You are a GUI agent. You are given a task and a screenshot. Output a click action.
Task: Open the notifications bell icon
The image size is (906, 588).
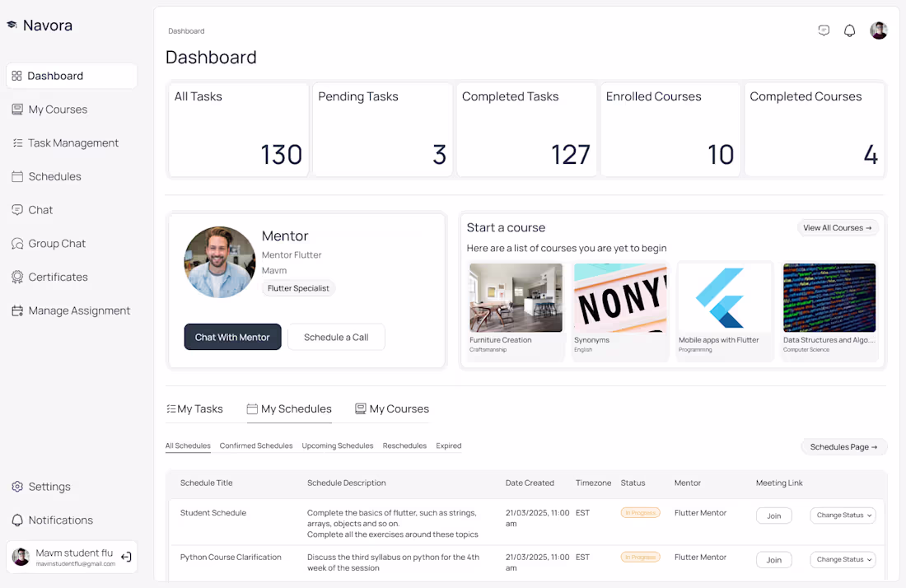849,30
